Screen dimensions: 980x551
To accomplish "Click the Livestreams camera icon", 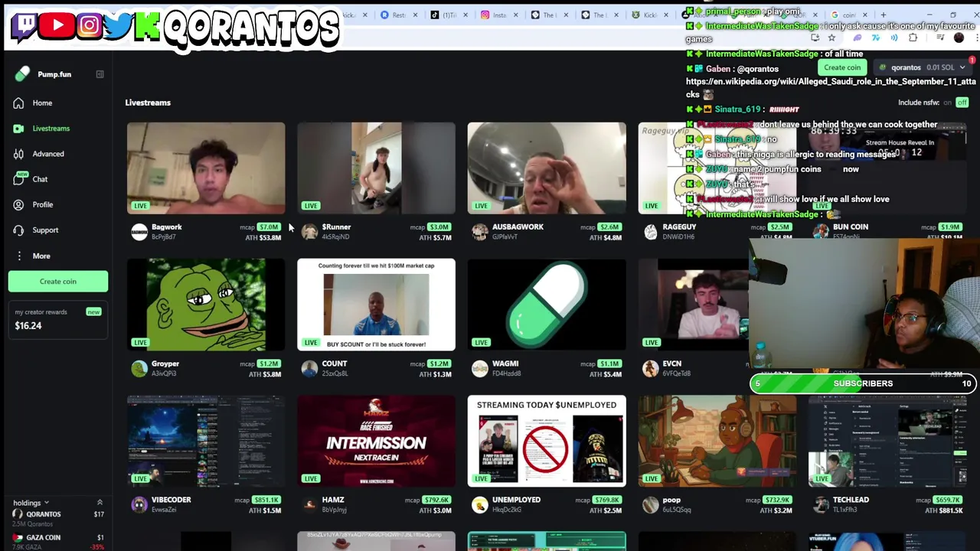I will (x=18, y=129).
